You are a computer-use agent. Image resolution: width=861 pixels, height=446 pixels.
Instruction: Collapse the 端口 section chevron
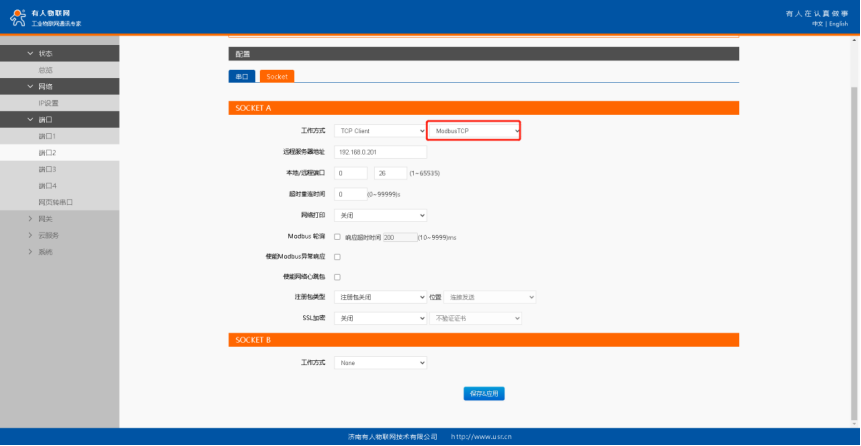tap(30, 119)
